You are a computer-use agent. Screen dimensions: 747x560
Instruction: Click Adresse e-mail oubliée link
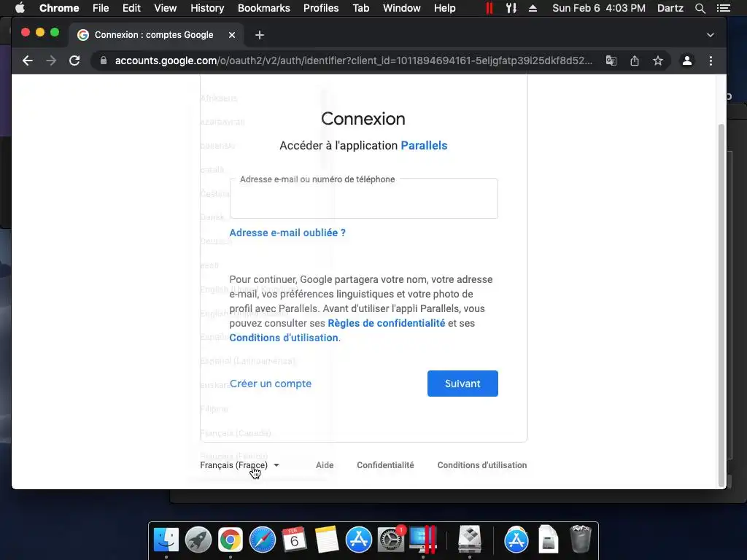[x=287, y=233]
